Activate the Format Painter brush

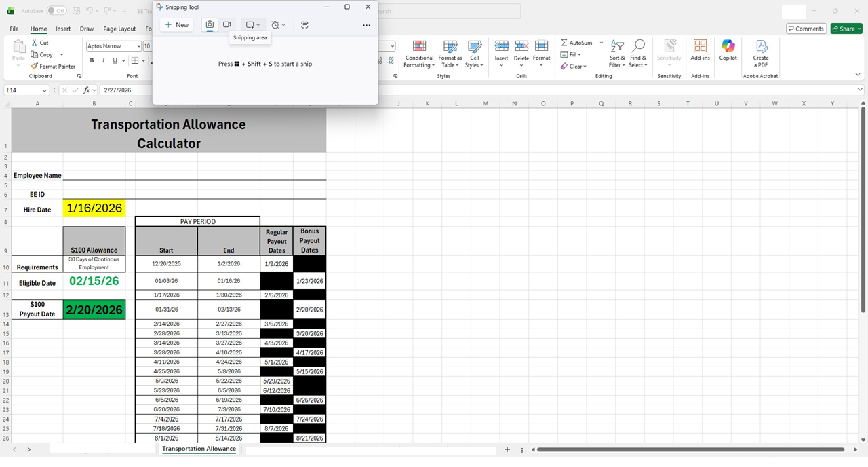(53, 66)
